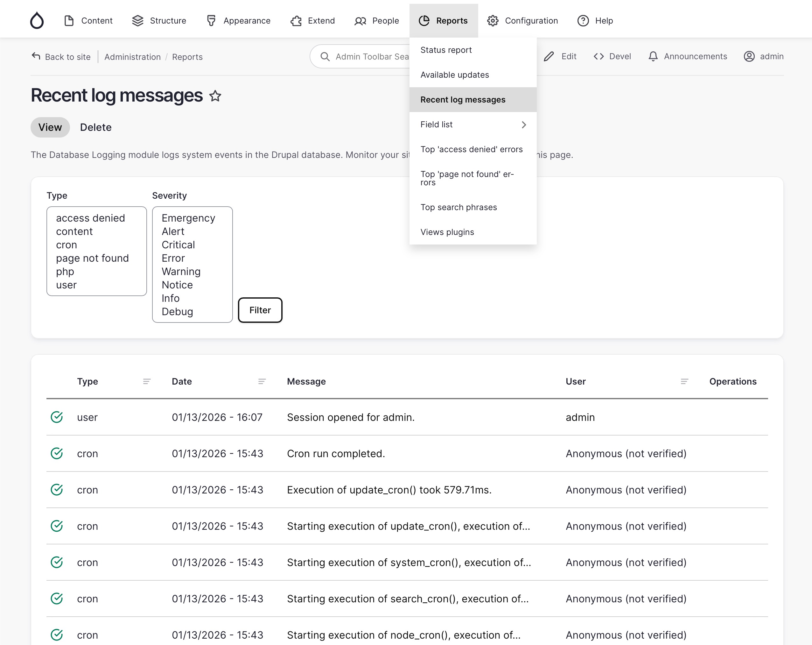This screenshot has height=645, width=812.
Task: Expand the Field list submenu arrow
Action: pyautogui.click(x=523, y=125)
